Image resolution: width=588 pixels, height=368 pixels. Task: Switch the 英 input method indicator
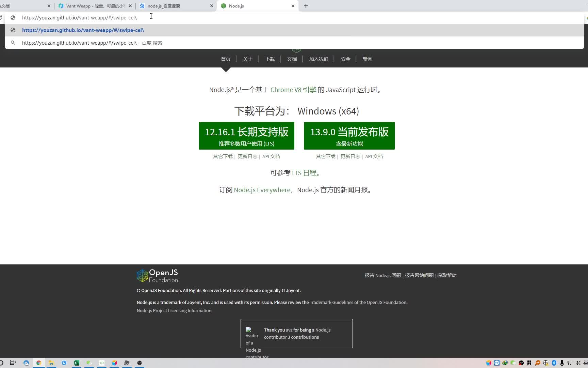(585, 363)
